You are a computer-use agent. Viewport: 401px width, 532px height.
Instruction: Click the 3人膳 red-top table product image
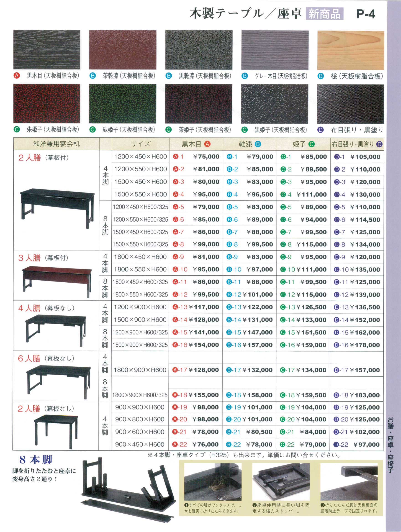pos(57,280)
